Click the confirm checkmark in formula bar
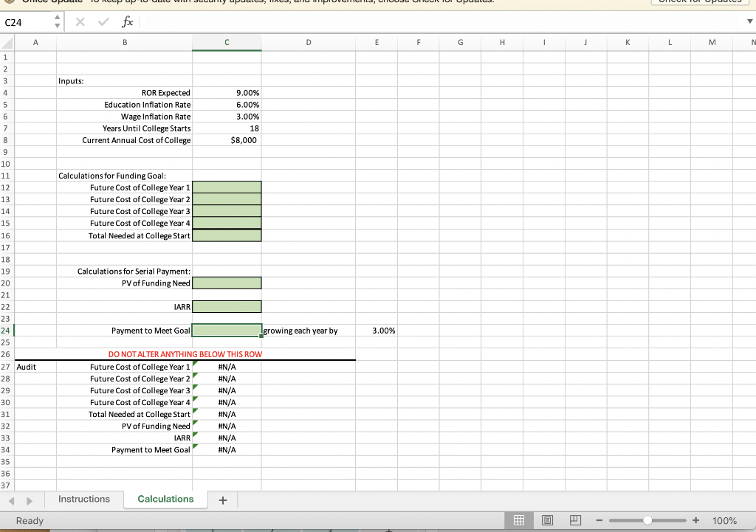This screenshot has height=532, width=756. pyautogui.click(x=103, y=21)
